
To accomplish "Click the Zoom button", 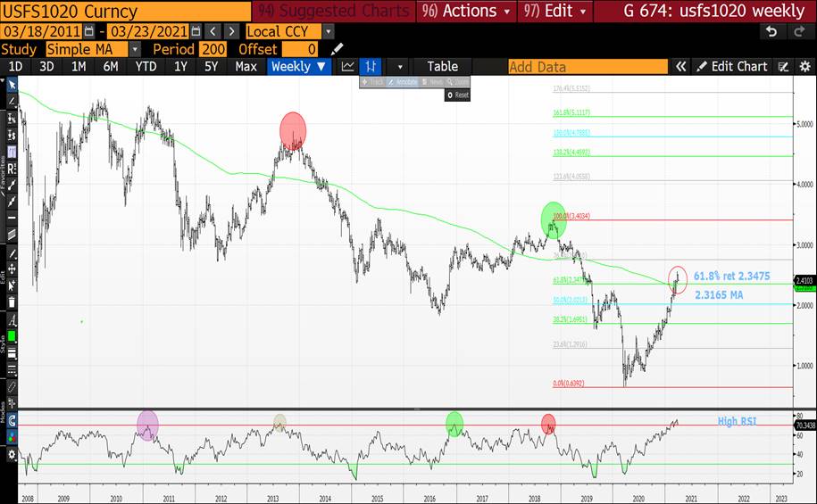I will pyautogui.click(x=457, y=82).
